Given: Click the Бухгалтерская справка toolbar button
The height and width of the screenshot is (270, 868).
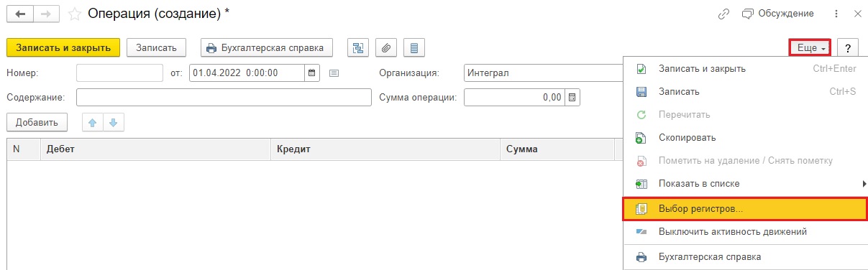Looking at the screenshot, I should (267, 48).
